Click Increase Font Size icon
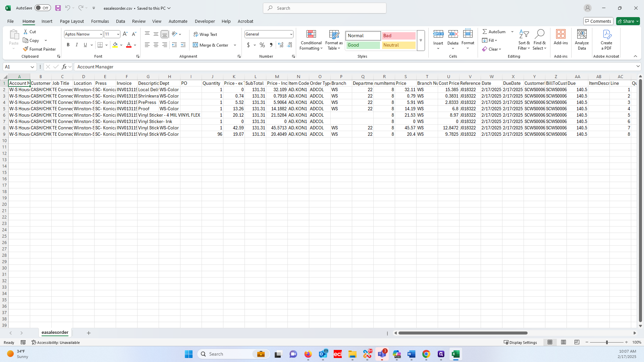The image size is (644, 362). [x=125, y=34]
